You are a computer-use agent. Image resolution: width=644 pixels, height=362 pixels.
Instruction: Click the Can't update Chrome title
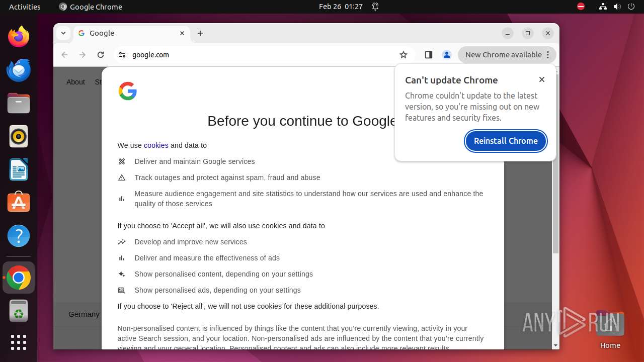pyautogui.click(x=451, y=80)
